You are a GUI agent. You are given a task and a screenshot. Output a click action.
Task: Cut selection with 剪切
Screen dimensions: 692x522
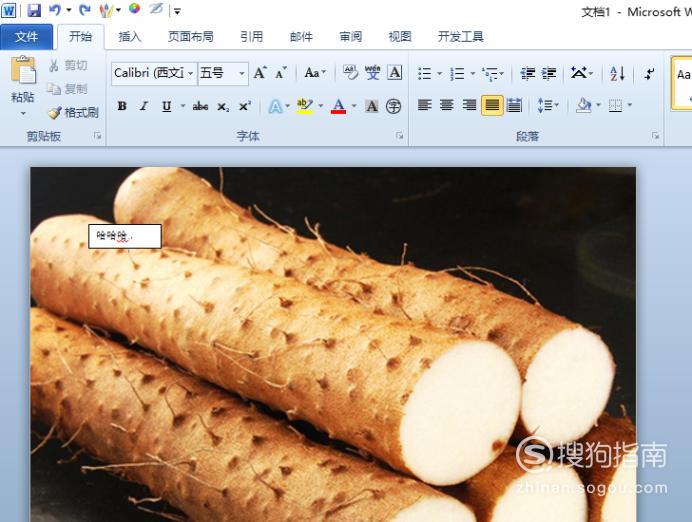click(x=68, y=65)
